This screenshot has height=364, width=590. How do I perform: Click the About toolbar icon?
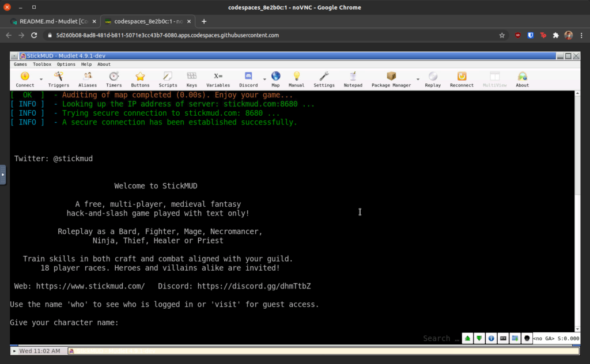(522, 79)
